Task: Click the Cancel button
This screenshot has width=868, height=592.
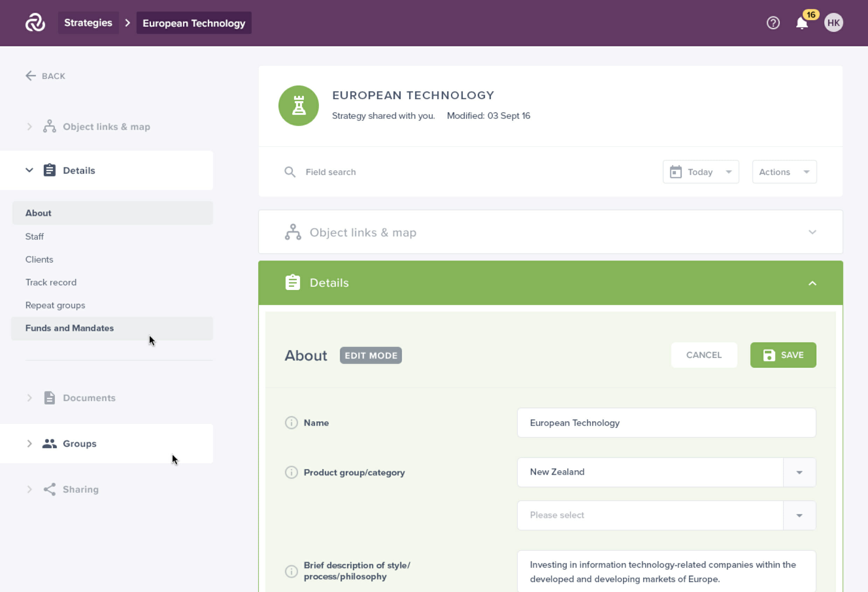Action: coord(703,355)
